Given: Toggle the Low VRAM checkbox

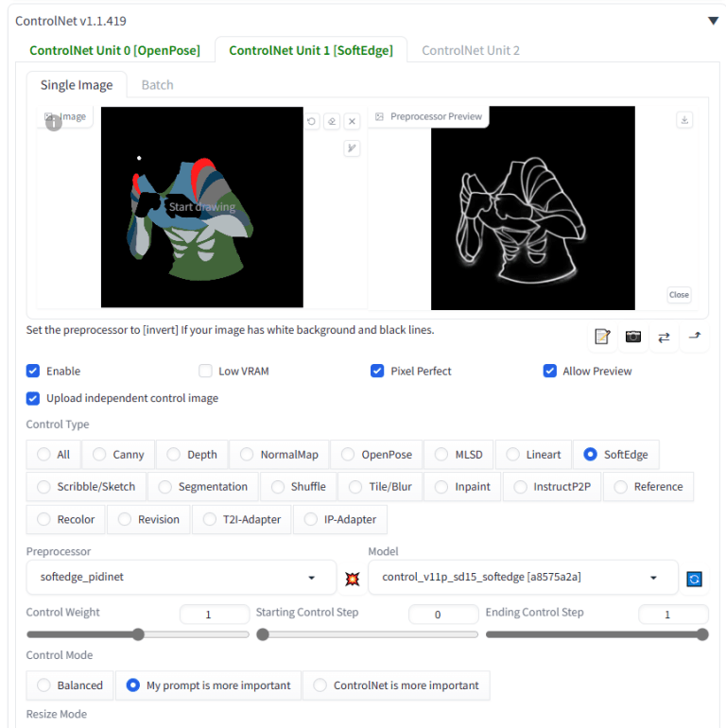Looking at the screenshot, I should [x=205, y=372].
